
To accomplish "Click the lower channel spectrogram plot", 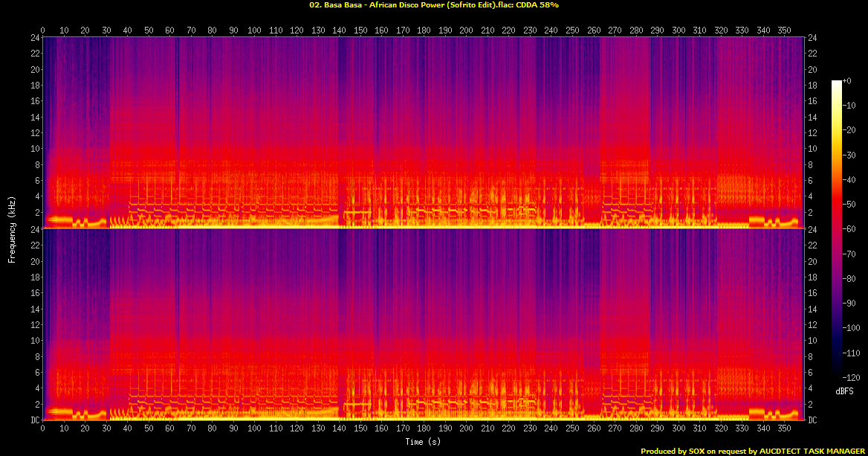I will [423, 324].
